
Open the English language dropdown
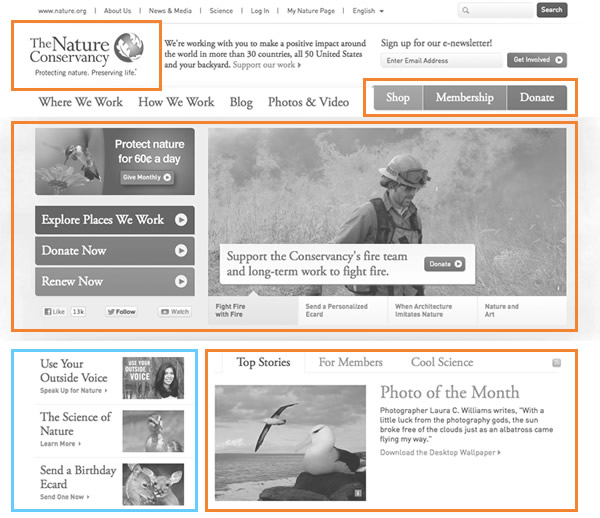click(x=368, y=11)
